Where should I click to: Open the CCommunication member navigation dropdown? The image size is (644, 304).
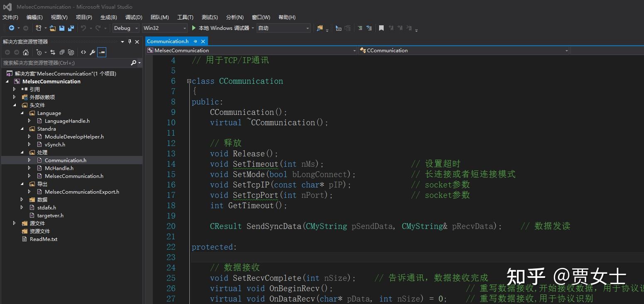[566, 50]
